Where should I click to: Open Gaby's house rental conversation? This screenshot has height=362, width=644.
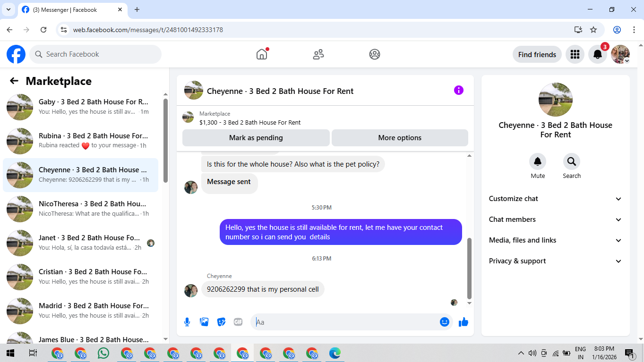[x=80, y=107]
